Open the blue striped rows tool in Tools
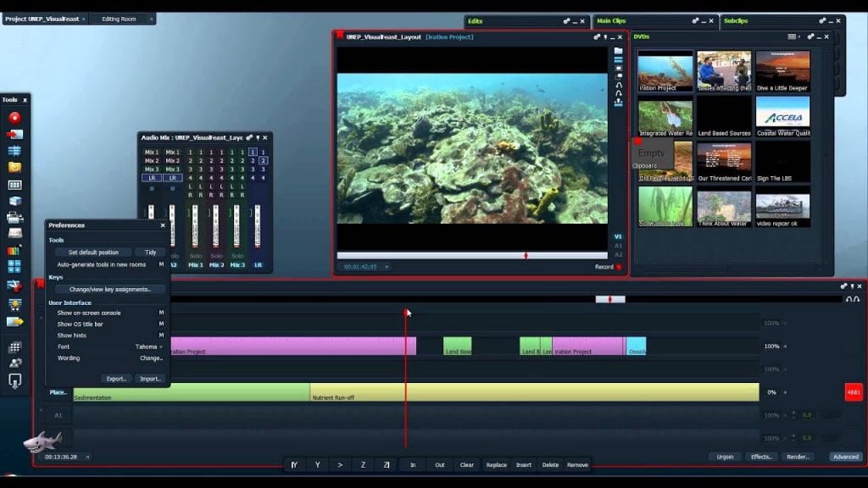This screenshot has height=488, width=868. pyautogui.click(x=14, y=151)
